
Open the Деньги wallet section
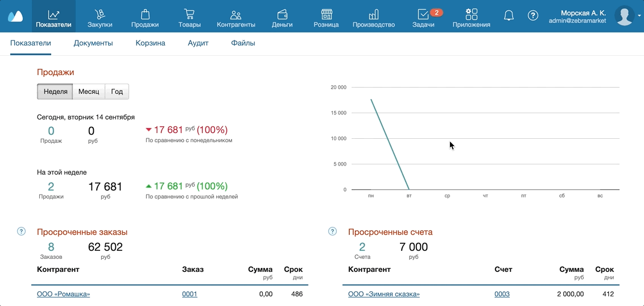(x=282, y=17)
